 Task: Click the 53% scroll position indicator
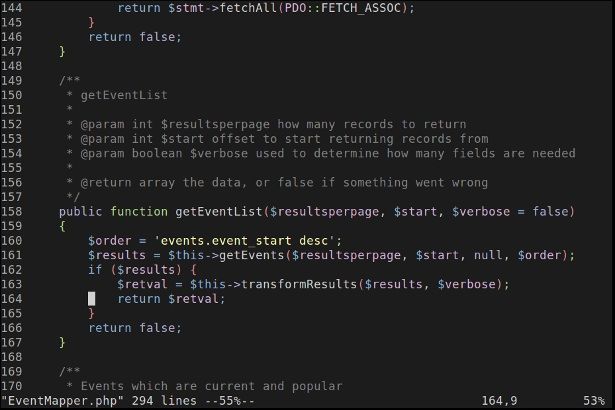tap(594, 401)
